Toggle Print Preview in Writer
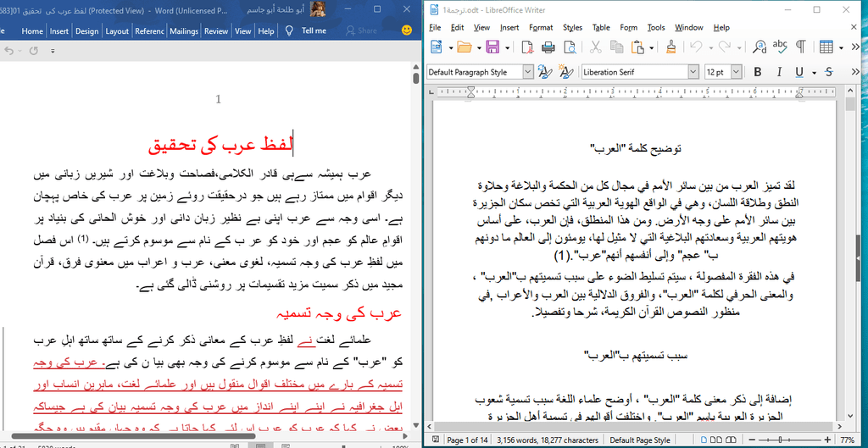The image size is (868, 448). pyautogui.click(x=569, y=47)
